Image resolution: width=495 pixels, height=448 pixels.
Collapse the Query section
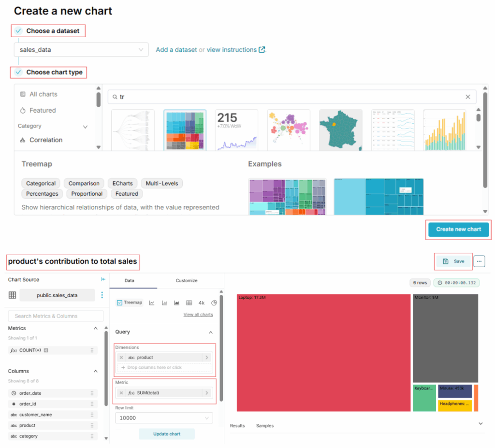click(x=210, y=332)
